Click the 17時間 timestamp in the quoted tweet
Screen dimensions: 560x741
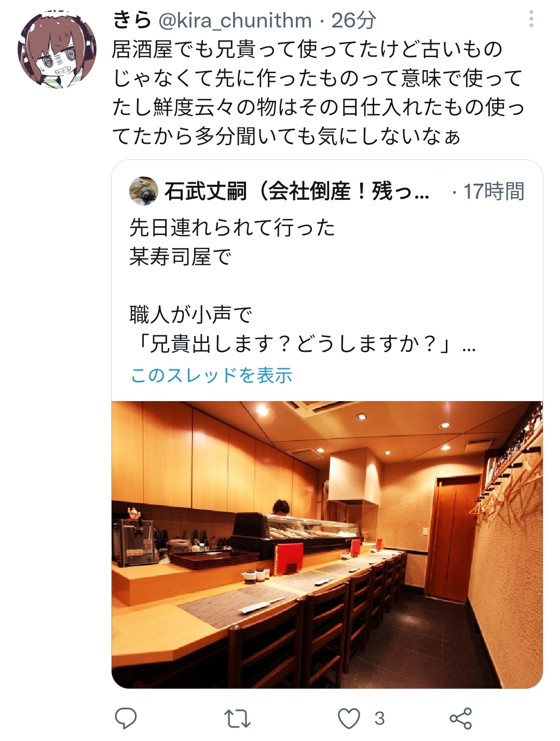494,191
